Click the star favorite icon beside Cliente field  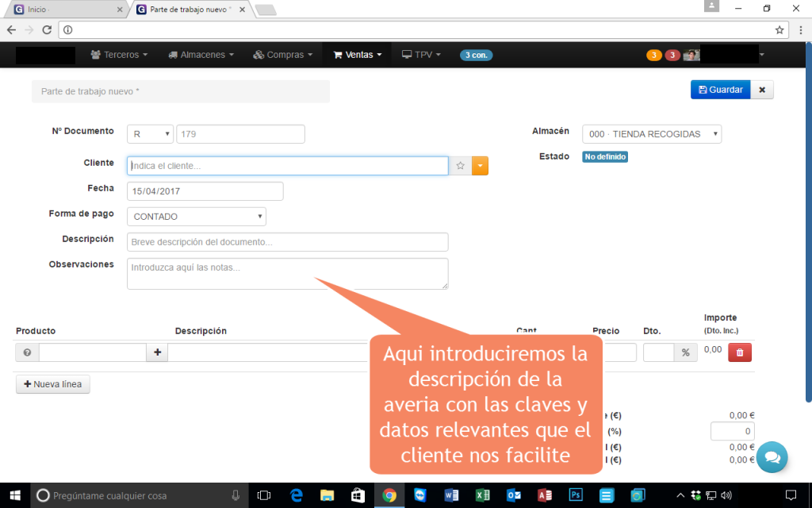point(460,166)
